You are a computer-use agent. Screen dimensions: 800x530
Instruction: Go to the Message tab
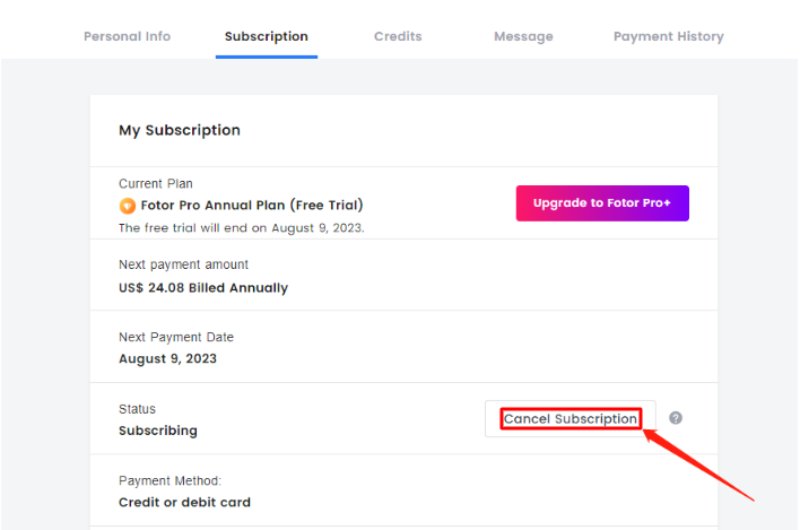(523, 37)
